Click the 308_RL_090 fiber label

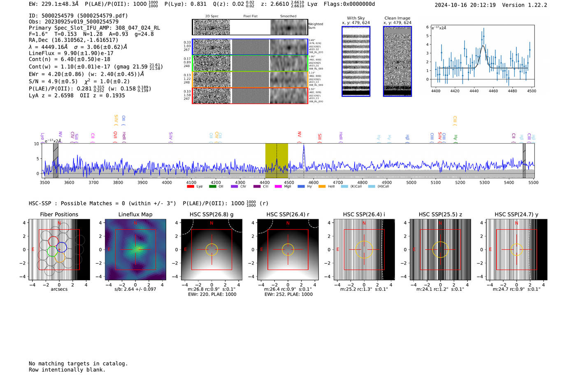[x=316, y=102]
